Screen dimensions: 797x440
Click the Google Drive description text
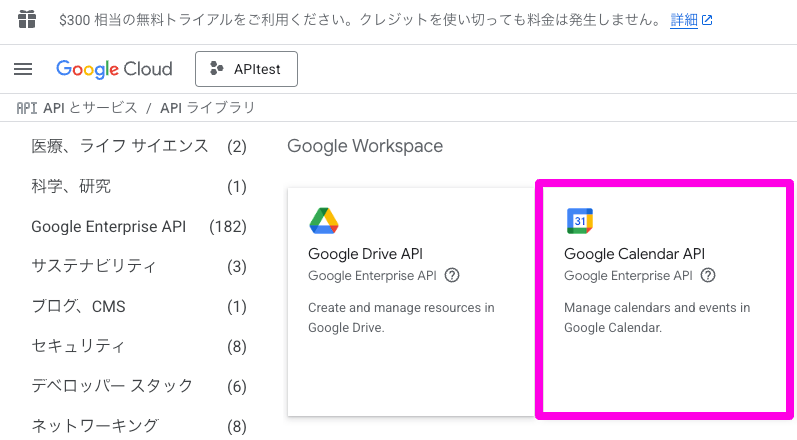click(x=401, y=318)
